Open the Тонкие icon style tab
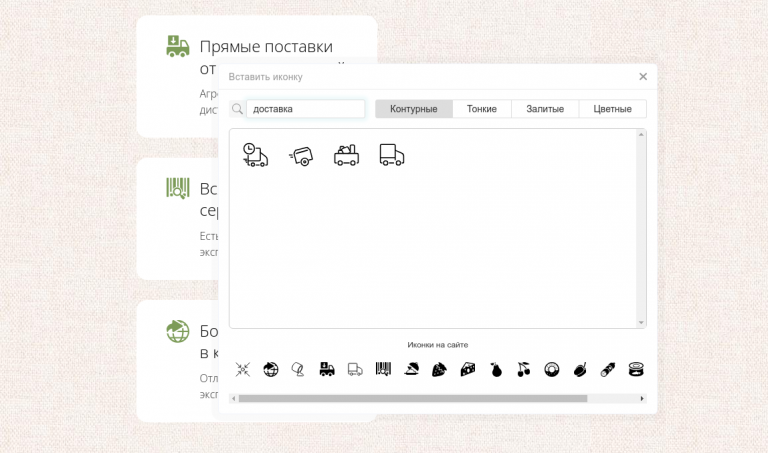768x453 pixels. coord(481,109)
